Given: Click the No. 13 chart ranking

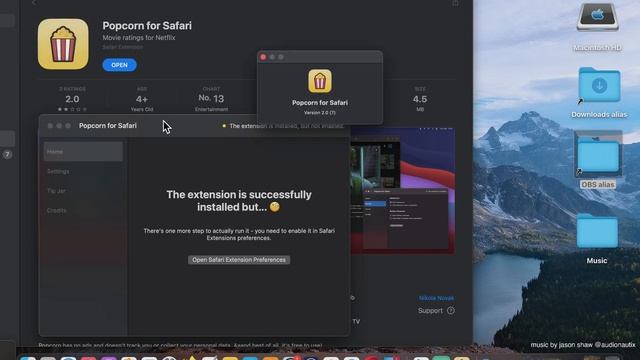Looking at the screenshot, I should (x=211, y=98).
